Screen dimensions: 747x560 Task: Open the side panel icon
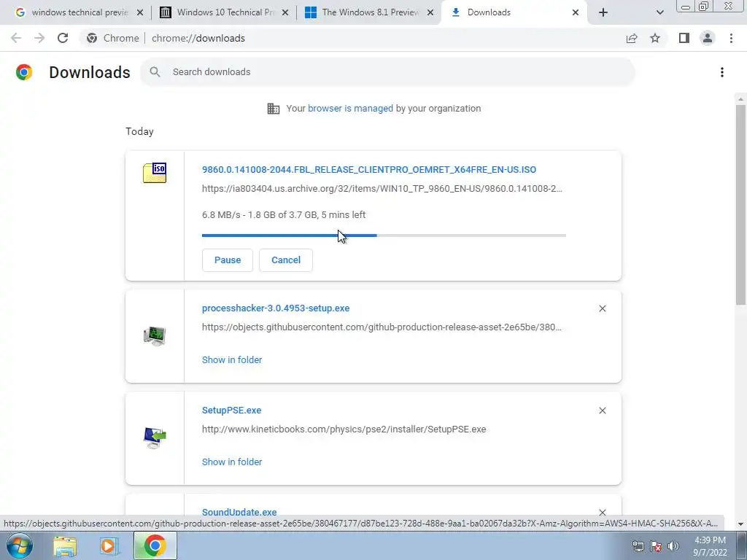coord(684,38)
